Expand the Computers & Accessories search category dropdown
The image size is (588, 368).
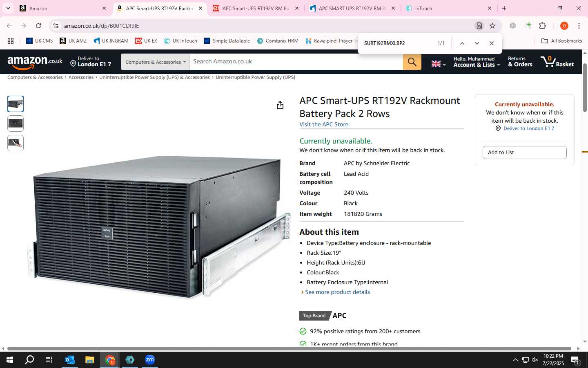click(155, 62)
